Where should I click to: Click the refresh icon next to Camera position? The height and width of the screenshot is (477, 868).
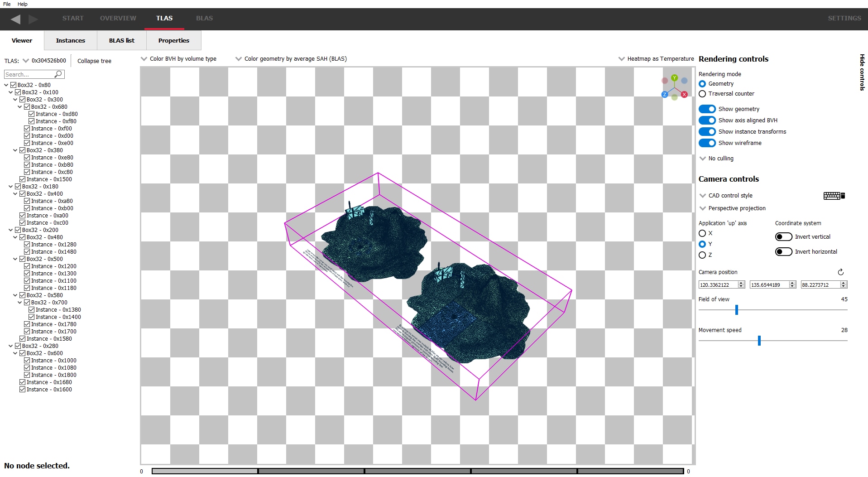pyautogui.click(x=841, y=272)
